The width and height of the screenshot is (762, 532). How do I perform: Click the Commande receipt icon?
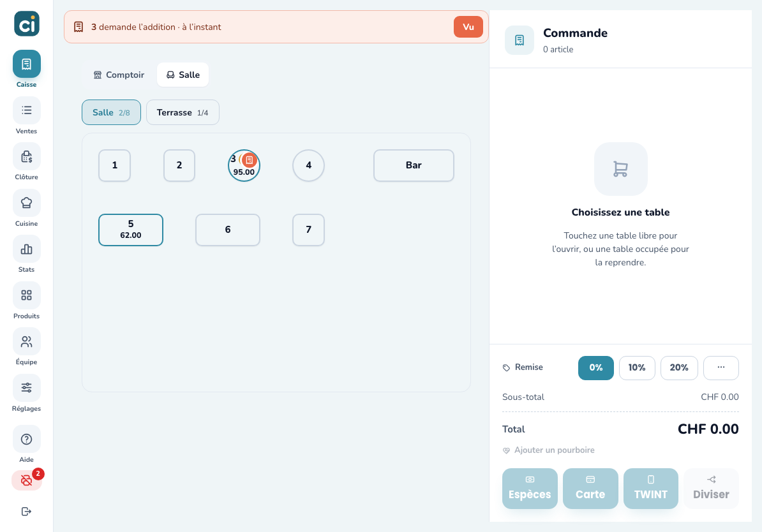519,40
